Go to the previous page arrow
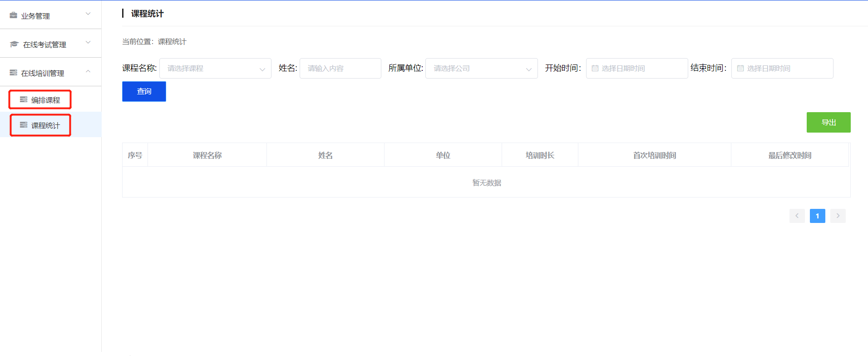The height and width of the screenshot is (356, 868). (x=797, y=216)
